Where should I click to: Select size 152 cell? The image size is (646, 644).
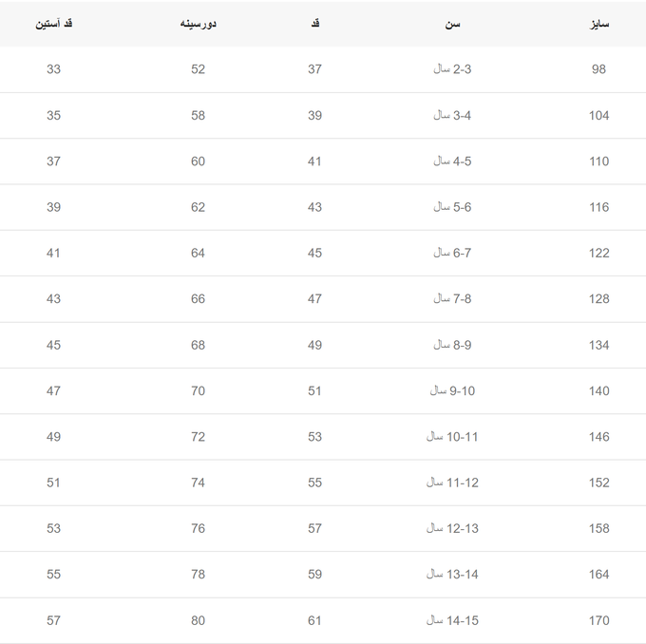[598, 483]
